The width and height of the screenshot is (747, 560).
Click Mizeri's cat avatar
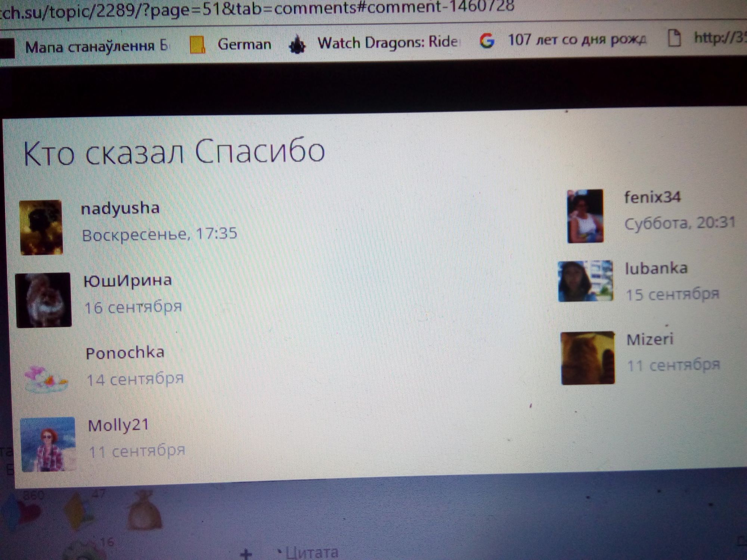pyautogui.click(x=588, y=358)
